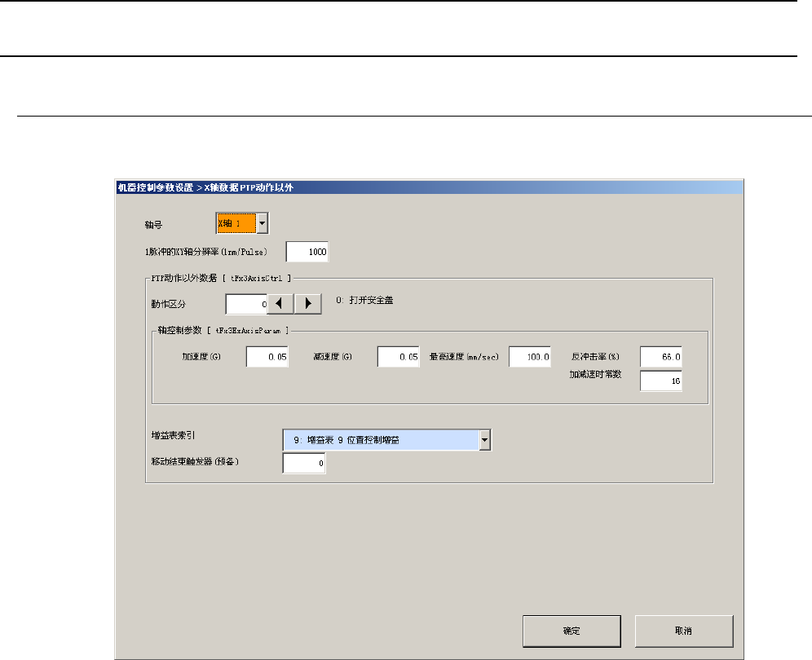Click the 反冲击率(%) value field
This screenshot has width=812, height=660.
pos(661,357)
